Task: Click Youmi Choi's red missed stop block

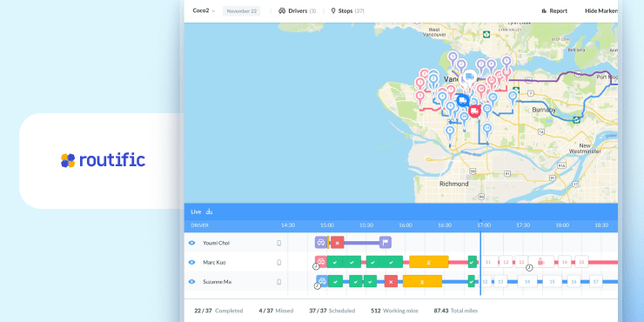Action: 337,243
